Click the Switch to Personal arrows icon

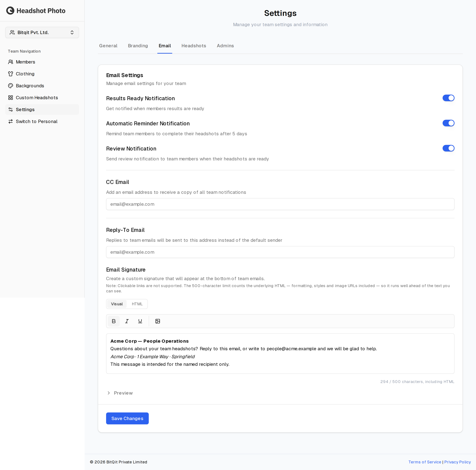[x=11, y=122]
